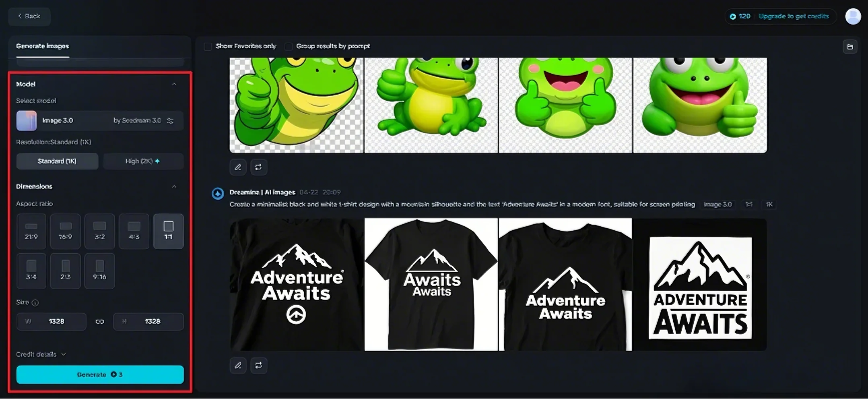Enable the Show Favorites only checkbox
Image resolution: width=868 pixels, height=399 pixels.
pyautogui.click(x=208, y=46)
